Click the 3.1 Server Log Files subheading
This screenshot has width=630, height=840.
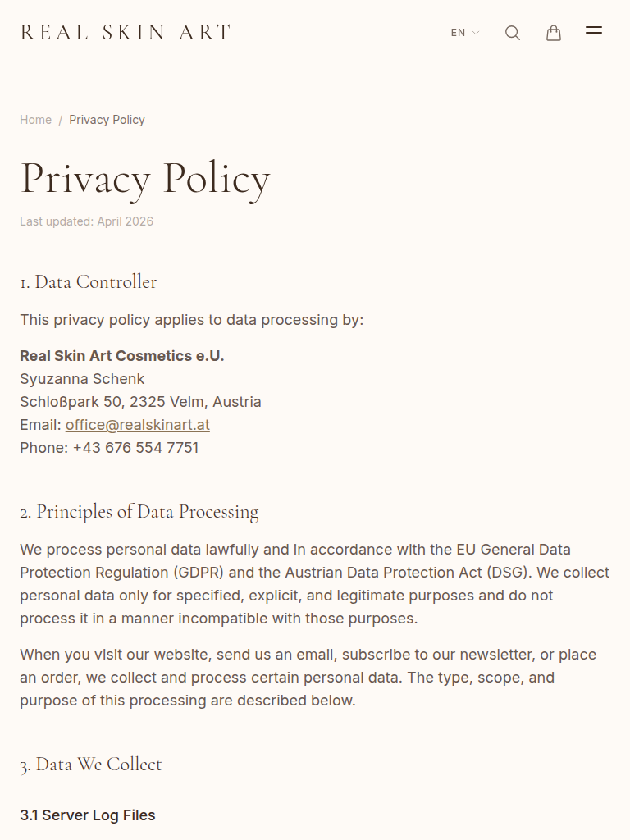(88, 815)
